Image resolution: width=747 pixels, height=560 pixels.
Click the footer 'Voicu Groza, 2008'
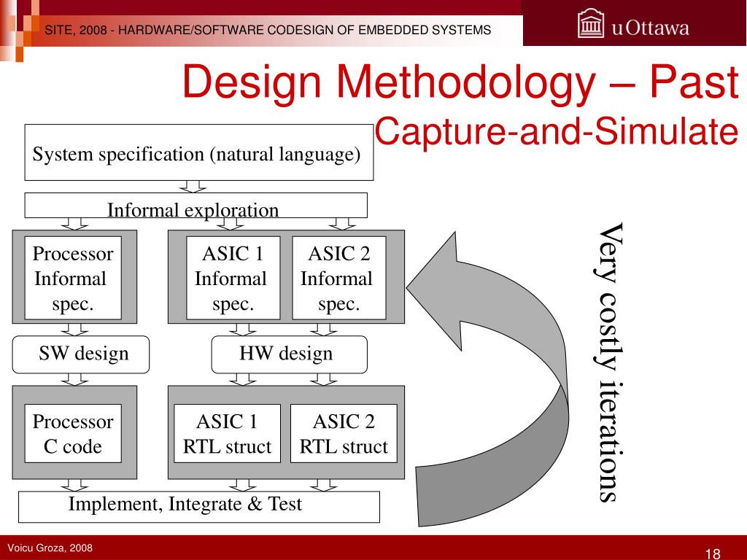click(x=50, y=548)
